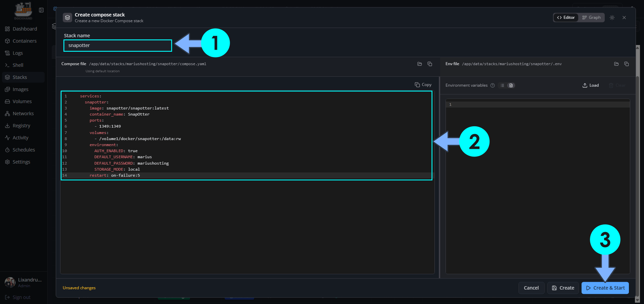Browse for compose file location folder icon
Screen dimensions: 644x304
point(420,64)
